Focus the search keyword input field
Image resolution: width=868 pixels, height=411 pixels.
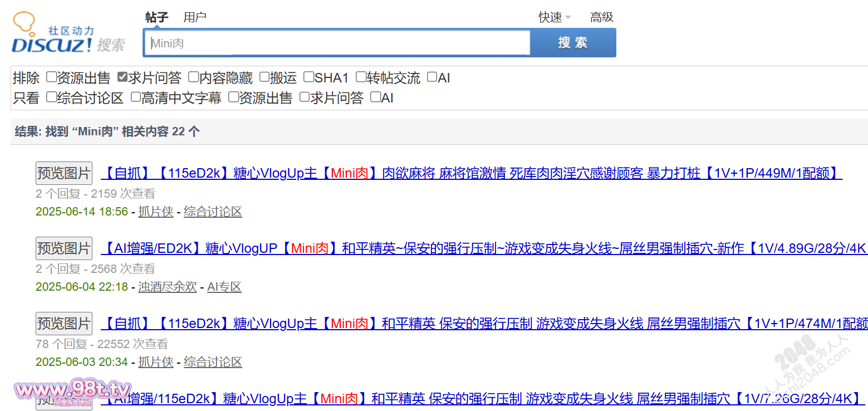pyautogui.click(x=337, y=43)
